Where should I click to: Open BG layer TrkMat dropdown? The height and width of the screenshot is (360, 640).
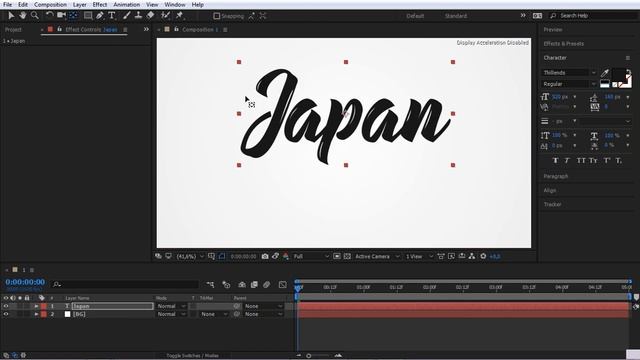pyautogui.click(x=214, y=314)
